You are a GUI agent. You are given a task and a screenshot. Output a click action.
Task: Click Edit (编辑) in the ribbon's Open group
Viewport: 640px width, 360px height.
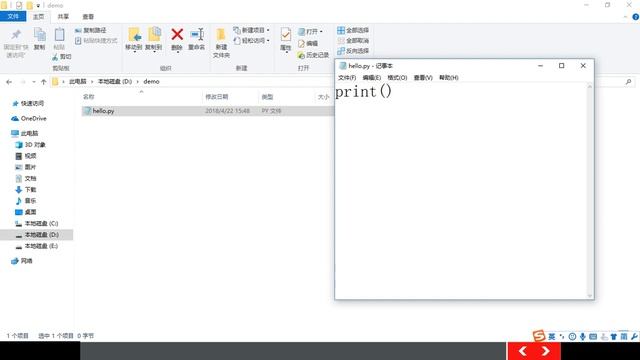pos(308,43)
